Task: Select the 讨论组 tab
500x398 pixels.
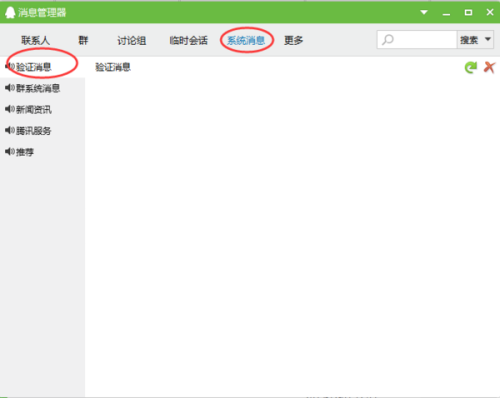Action: pos(131,41)
